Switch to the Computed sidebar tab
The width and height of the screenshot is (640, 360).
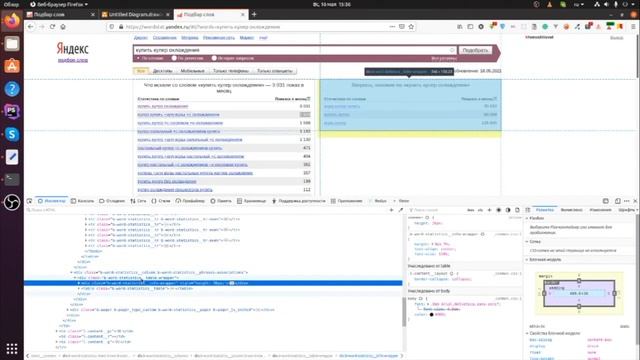(571, 210)
